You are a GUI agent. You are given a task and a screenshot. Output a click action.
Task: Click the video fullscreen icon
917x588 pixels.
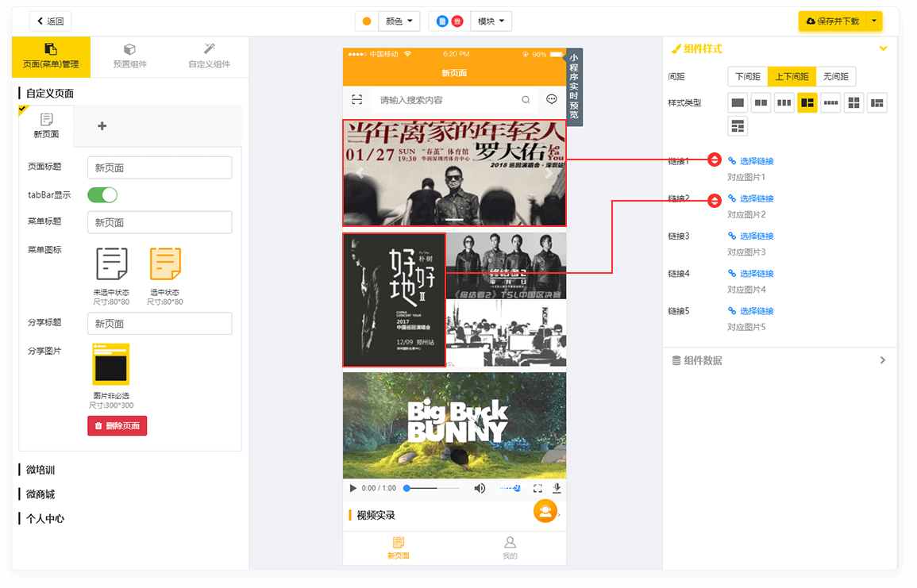point(537,488)
